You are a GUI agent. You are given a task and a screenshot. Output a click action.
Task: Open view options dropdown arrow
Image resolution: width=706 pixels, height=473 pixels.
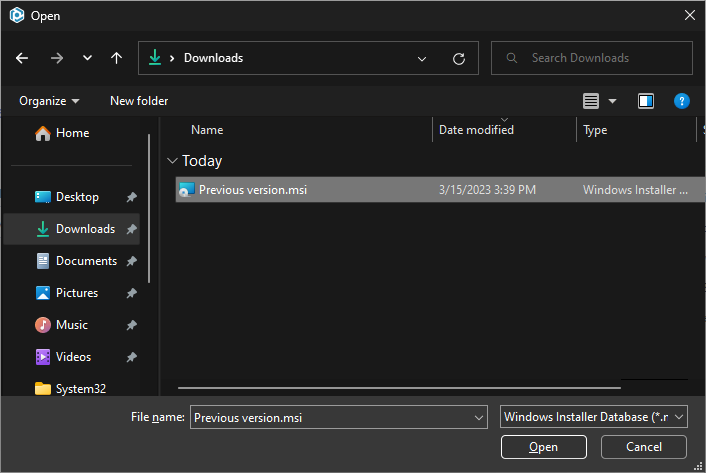pyautogui.click(x=612, y=101)
